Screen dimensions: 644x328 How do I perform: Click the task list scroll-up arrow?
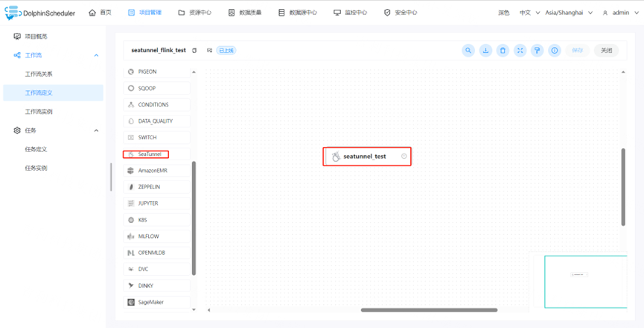194,72
